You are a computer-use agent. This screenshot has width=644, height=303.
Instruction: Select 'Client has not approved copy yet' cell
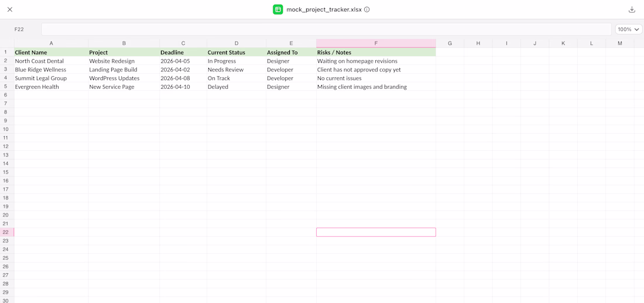[376, 70]
